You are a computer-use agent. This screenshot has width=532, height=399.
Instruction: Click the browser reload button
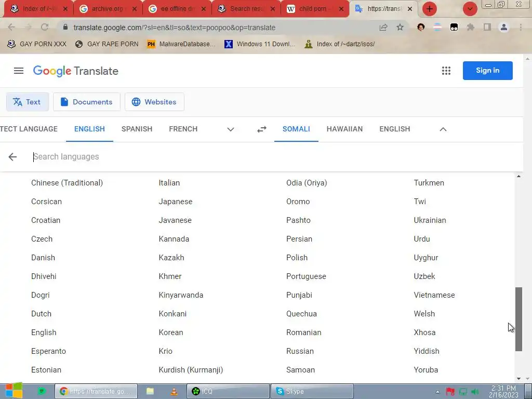45,27
